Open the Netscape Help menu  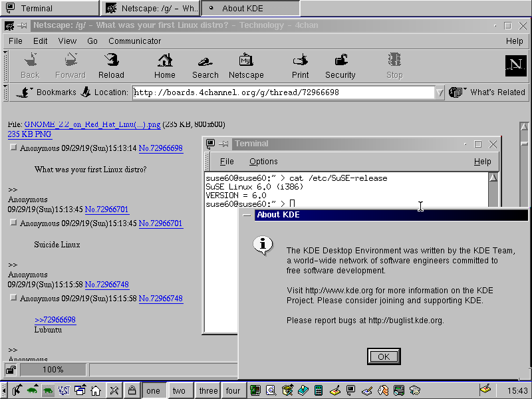(514, 41)
